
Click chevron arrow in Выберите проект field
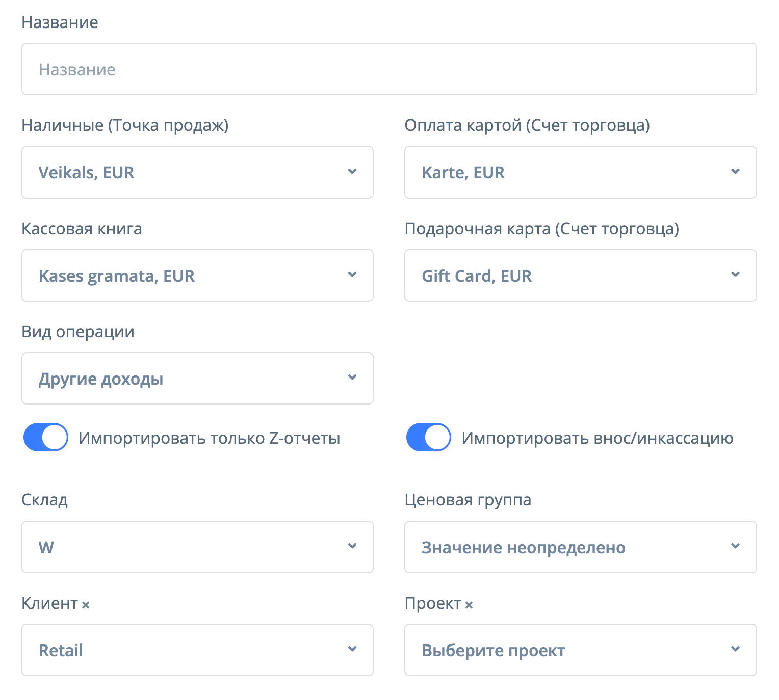[735, 649]
